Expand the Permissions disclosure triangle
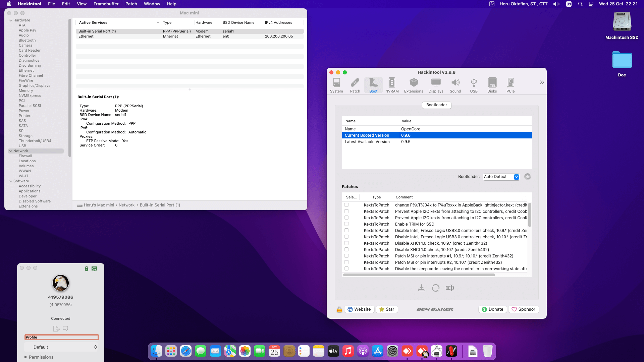 pos(26,357)
